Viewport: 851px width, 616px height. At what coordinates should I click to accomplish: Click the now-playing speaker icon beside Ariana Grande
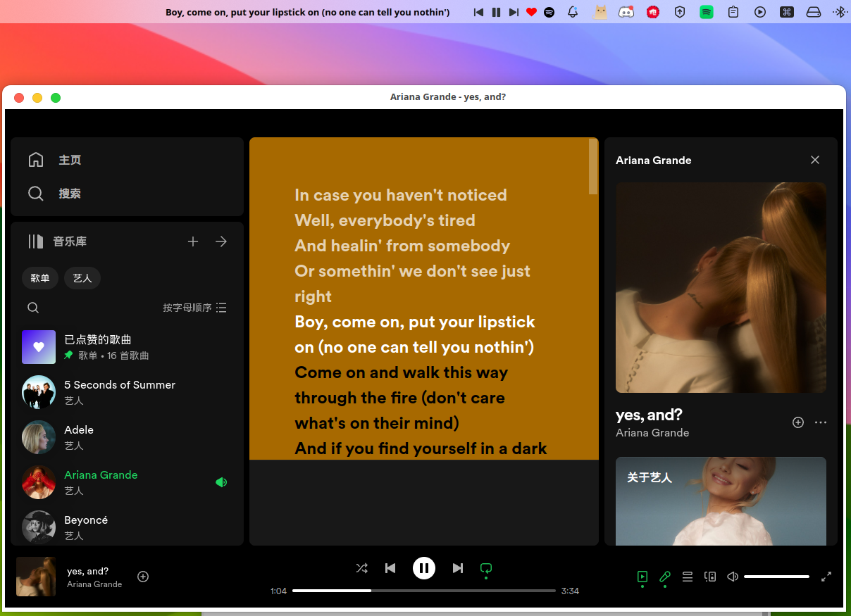point(221,482)
